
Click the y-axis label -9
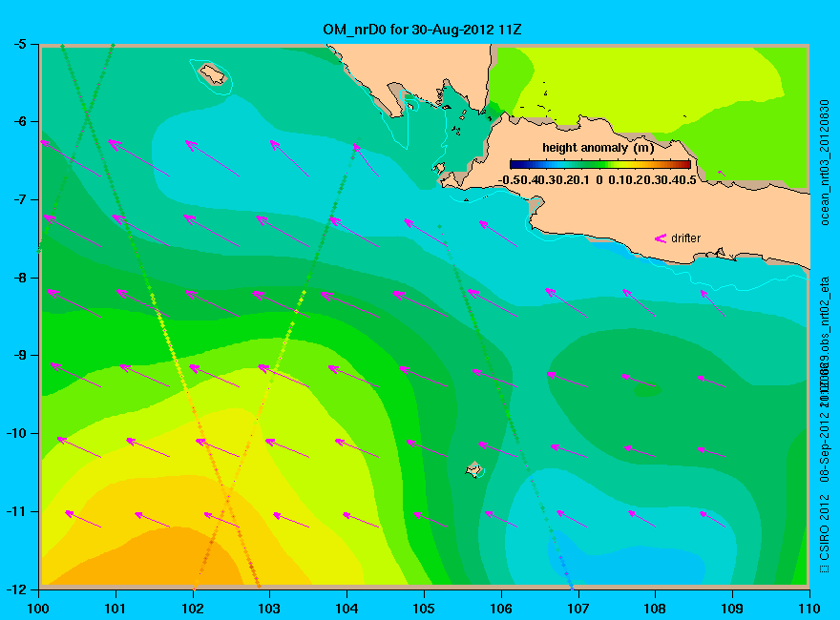pyautogui.click(x=19, y=356)
